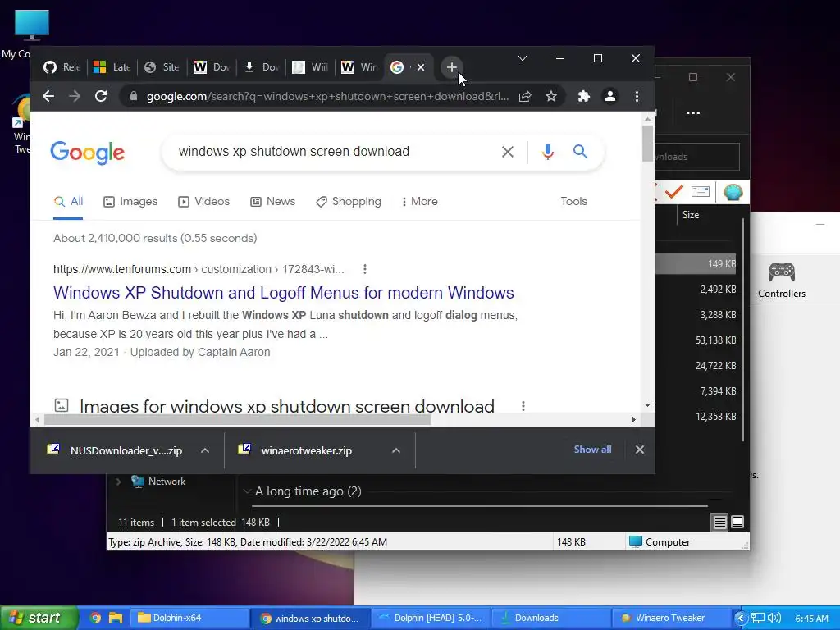Click the red checkmark in Explorer toolbar
840x630 pixels.
tap(673, 191)
